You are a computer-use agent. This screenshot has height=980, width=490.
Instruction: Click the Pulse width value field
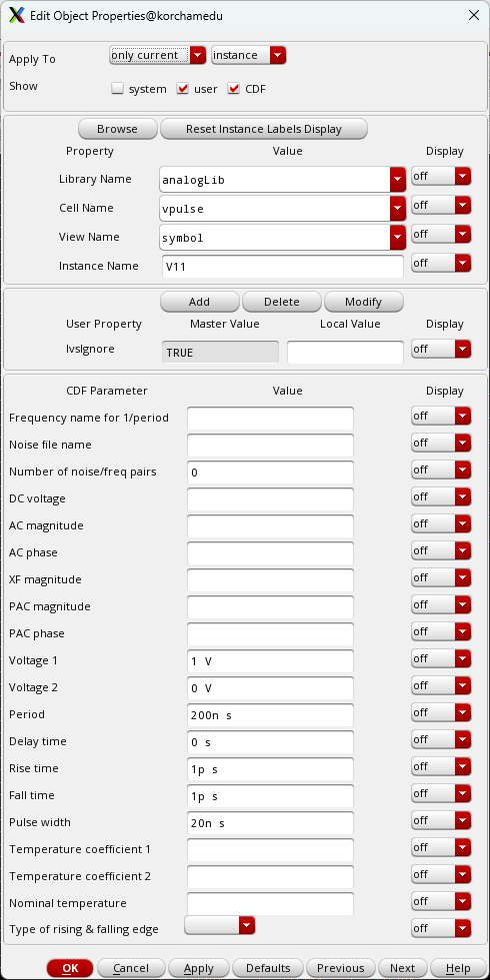(270, 823)
